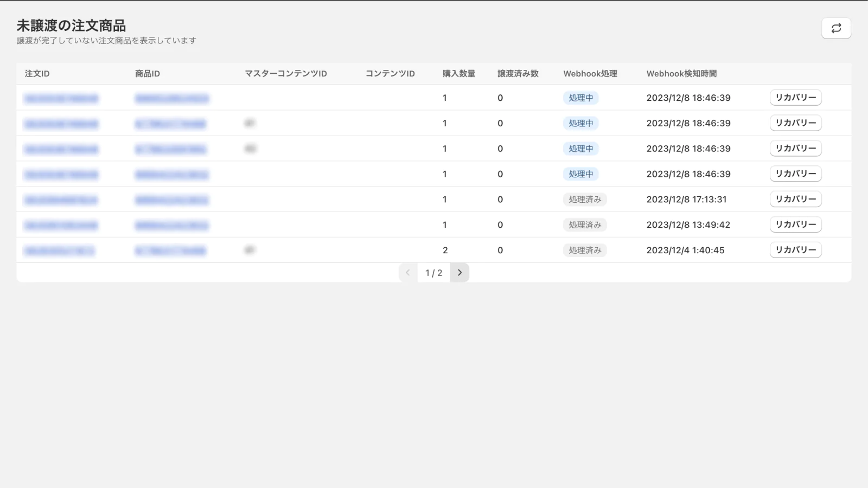
Task: Click the previous page left chevron
Action: coord(408,273)
